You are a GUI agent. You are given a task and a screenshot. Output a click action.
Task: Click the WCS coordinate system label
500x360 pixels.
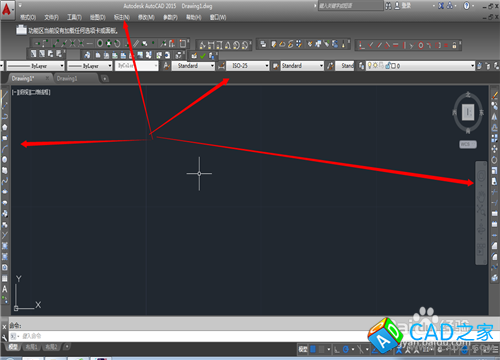click(x=468, y=144)
